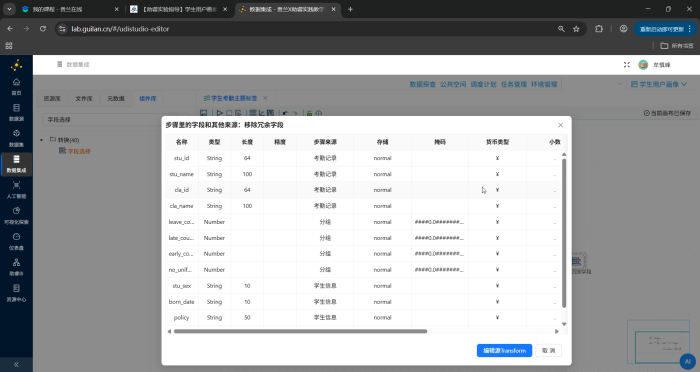Open 数据探查 link
Screen dimensions: 700x372
(422, 84)
